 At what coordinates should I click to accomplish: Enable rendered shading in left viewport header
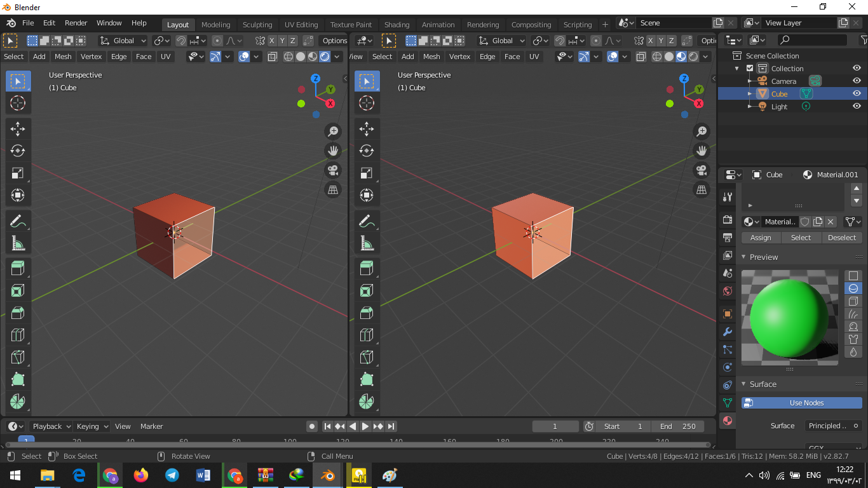[325, 57]
